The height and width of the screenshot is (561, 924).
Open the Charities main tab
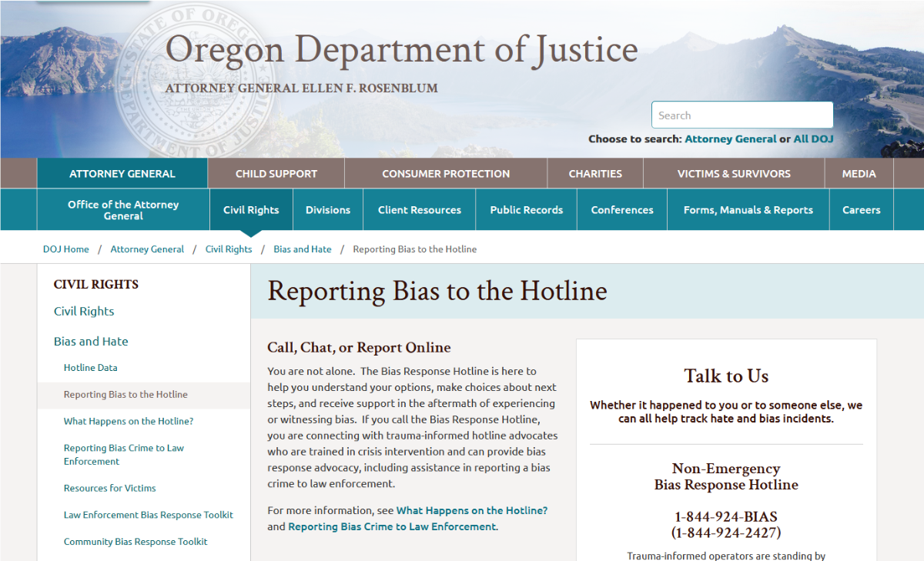pyautogui.click(x=595, y=174)
